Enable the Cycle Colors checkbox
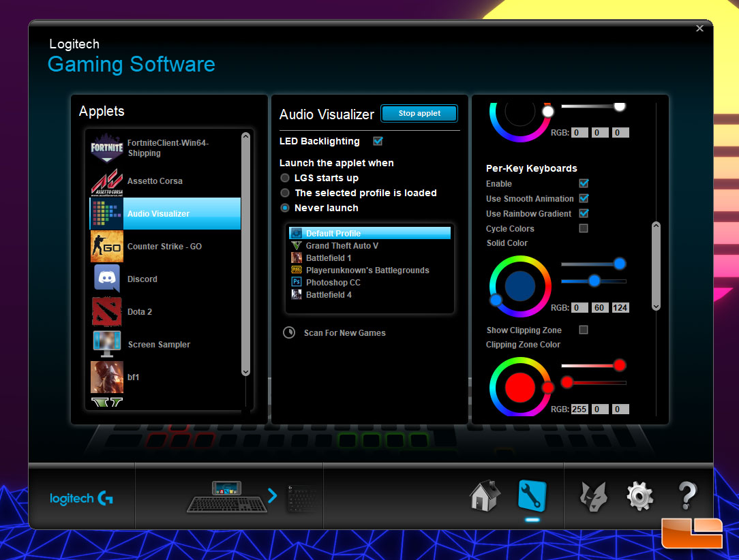This screenshot has width=739, height=560. (584, 228)
